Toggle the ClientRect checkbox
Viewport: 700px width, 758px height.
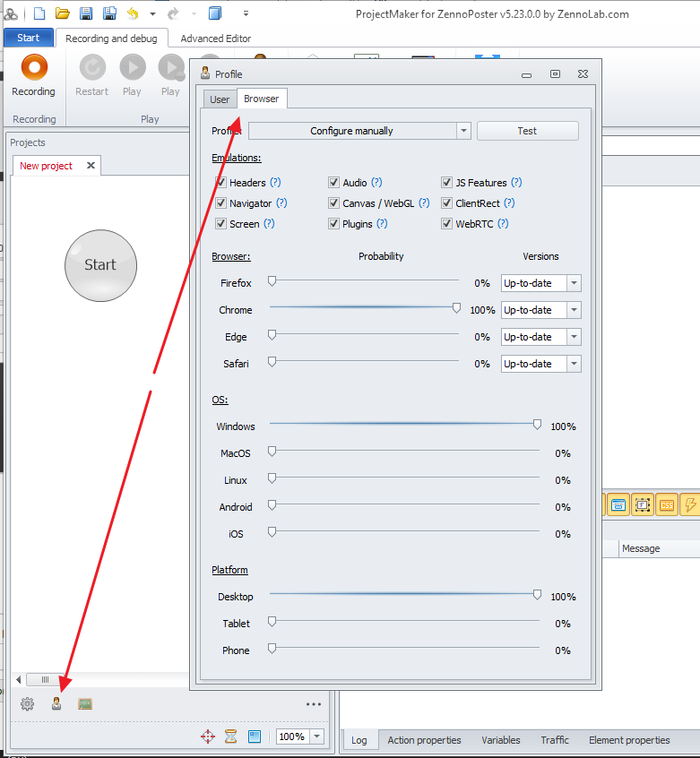coord(446,203)
